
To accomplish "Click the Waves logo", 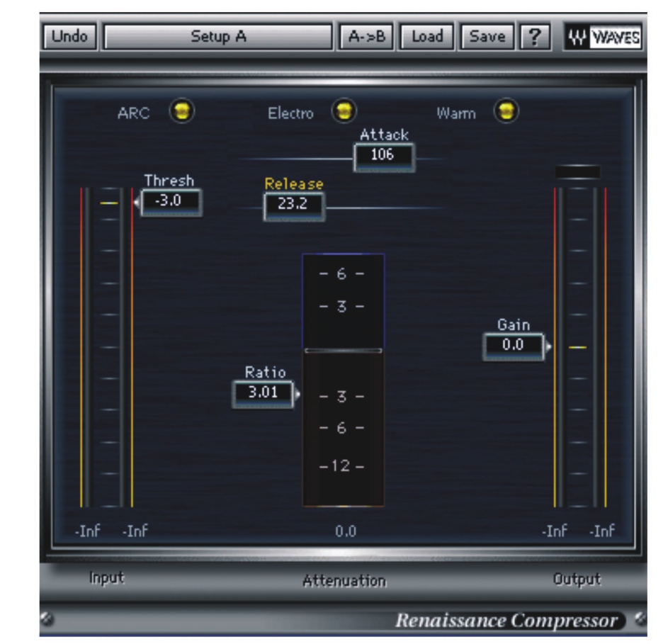I will point(604,37).
